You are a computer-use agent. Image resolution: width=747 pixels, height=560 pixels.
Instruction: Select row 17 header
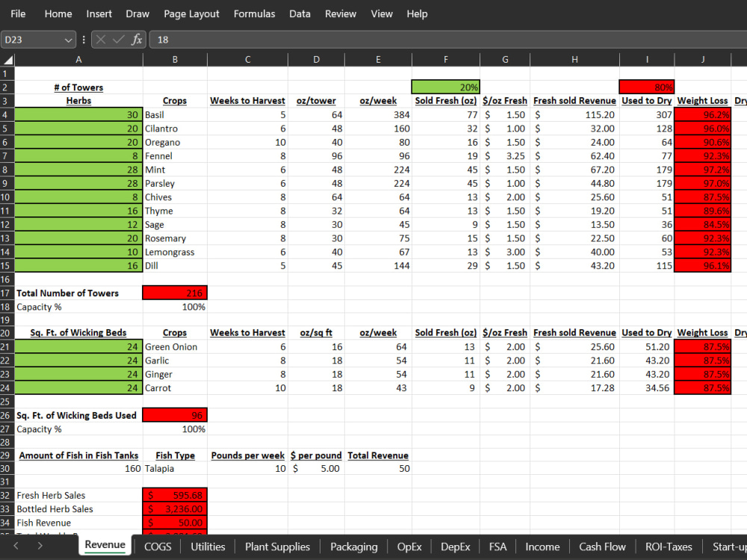pos(6,293)
